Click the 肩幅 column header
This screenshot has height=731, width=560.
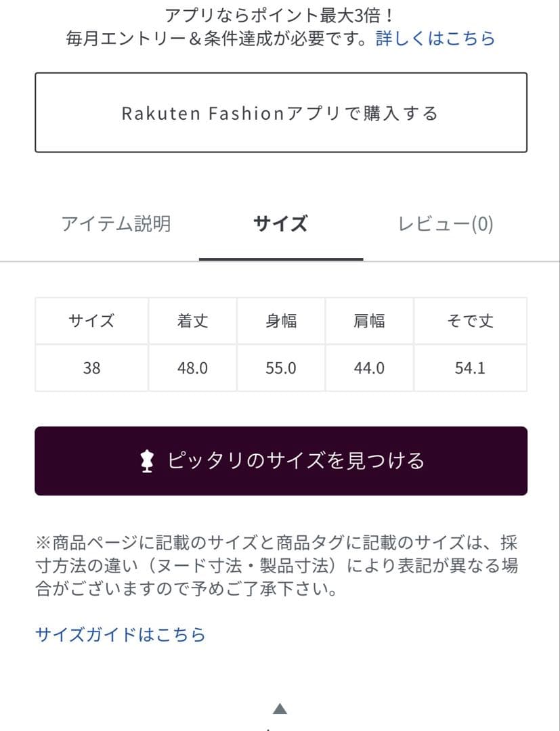coord(369,322)
